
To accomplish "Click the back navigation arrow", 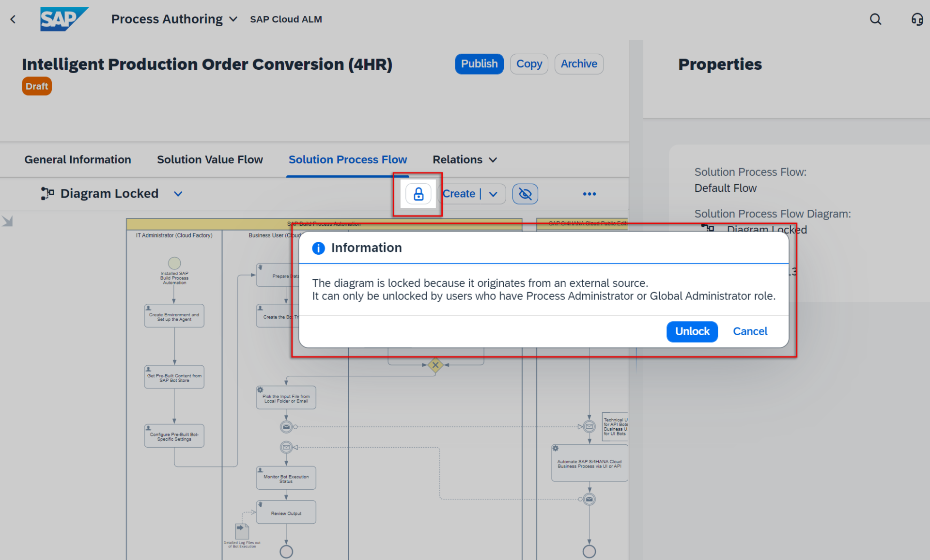I will (13, 19).
